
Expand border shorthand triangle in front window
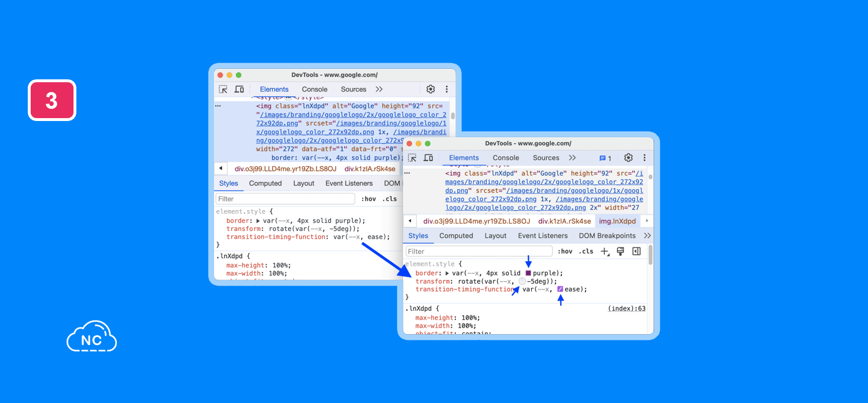coord(447,273)
